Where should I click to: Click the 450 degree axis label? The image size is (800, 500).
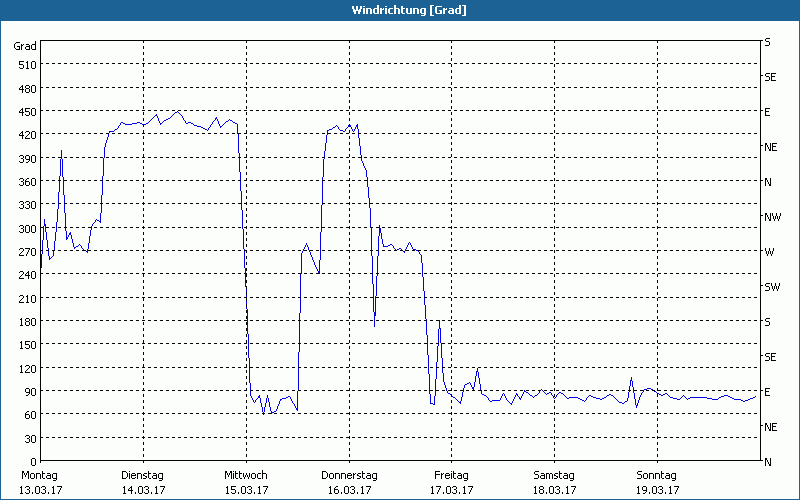pyautogui.click(x=27, y=112)
